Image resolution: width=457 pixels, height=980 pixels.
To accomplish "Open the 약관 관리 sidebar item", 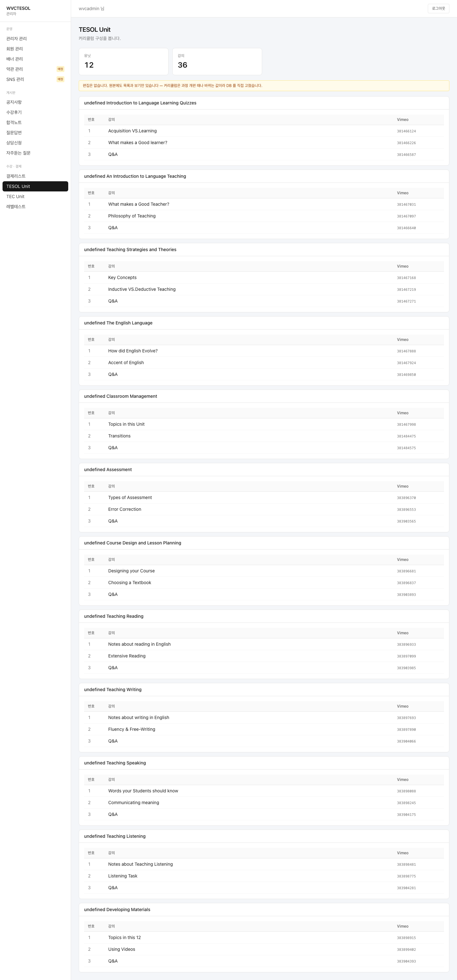I will (35, 69).
